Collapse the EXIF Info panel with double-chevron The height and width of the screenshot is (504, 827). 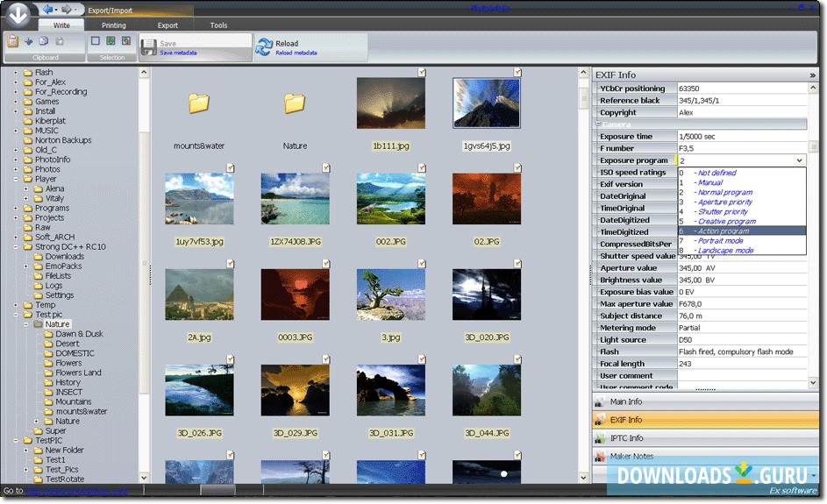[x=812, y=75]
